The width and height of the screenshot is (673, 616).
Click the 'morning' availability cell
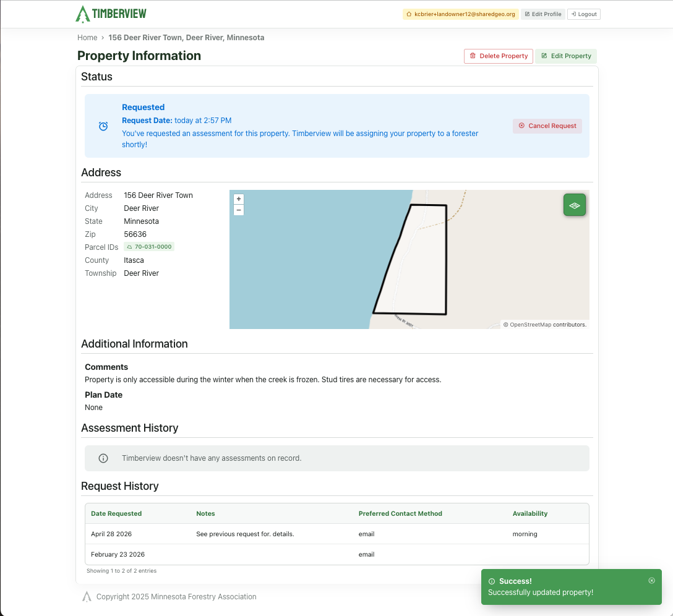[525, 534]
